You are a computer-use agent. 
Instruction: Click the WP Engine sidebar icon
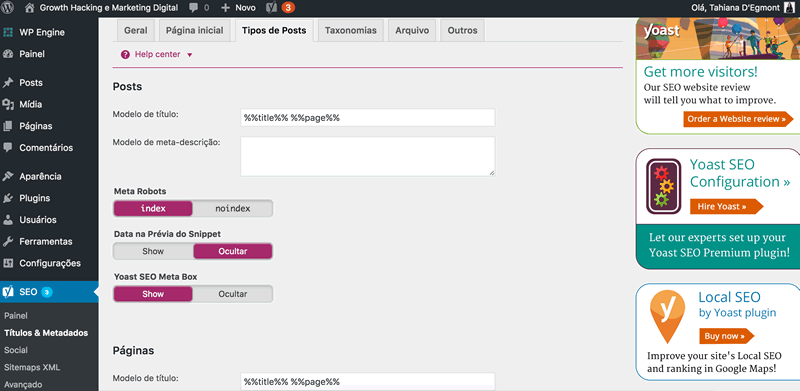coord(8,32)
